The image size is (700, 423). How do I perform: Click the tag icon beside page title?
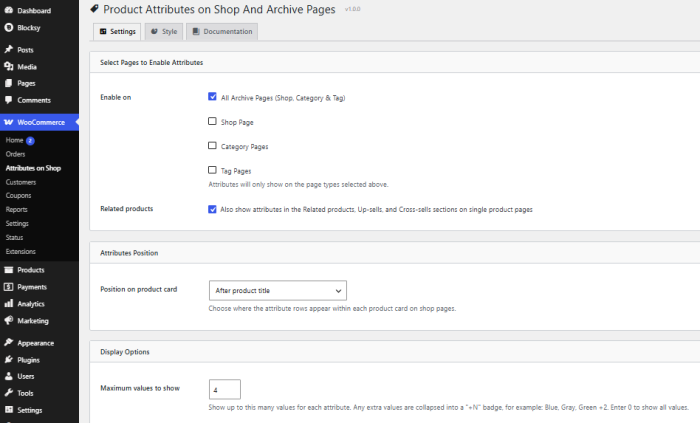point(94,8)
